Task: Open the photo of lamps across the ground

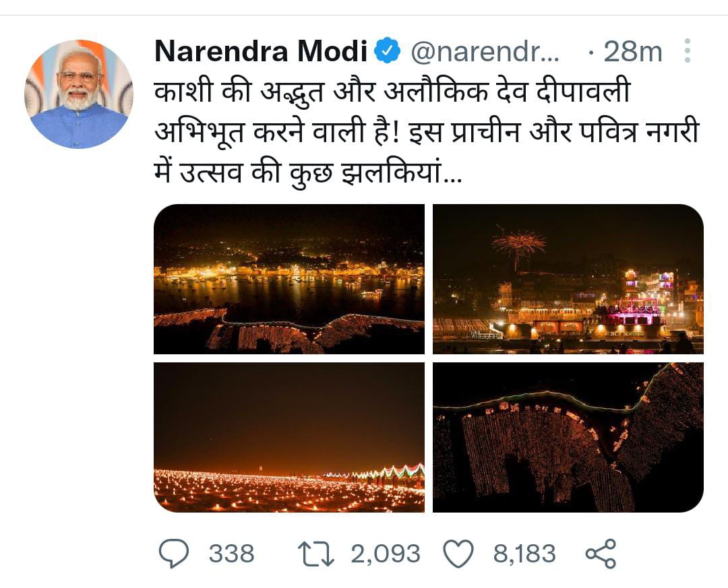Action: coord(289,437)
